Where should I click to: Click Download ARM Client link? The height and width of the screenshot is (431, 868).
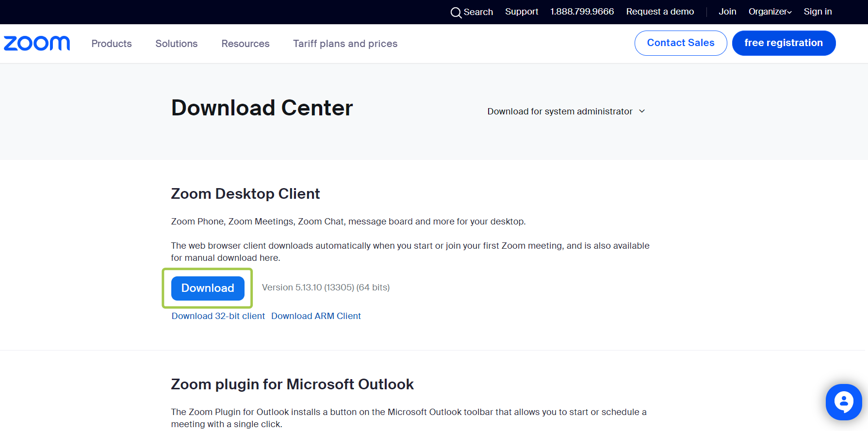point(316,316)
